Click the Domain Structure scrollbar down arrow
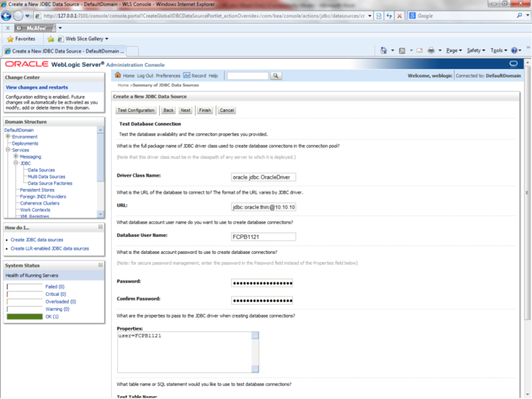The height and width of the screenshot is (399, 532). click(x=100, y=214)
